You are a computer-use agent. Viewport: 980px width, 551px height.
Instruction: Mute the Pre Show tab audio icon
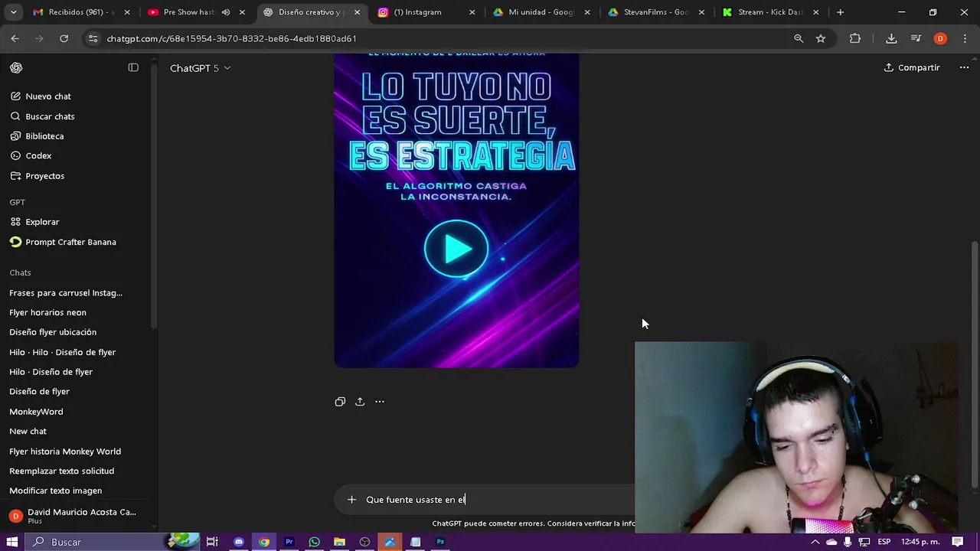tap(226, 12)
